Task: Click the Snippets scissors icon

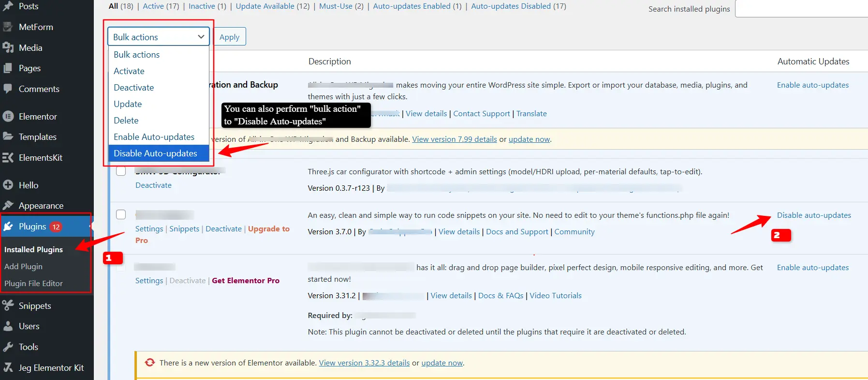Action: (8, 305)
